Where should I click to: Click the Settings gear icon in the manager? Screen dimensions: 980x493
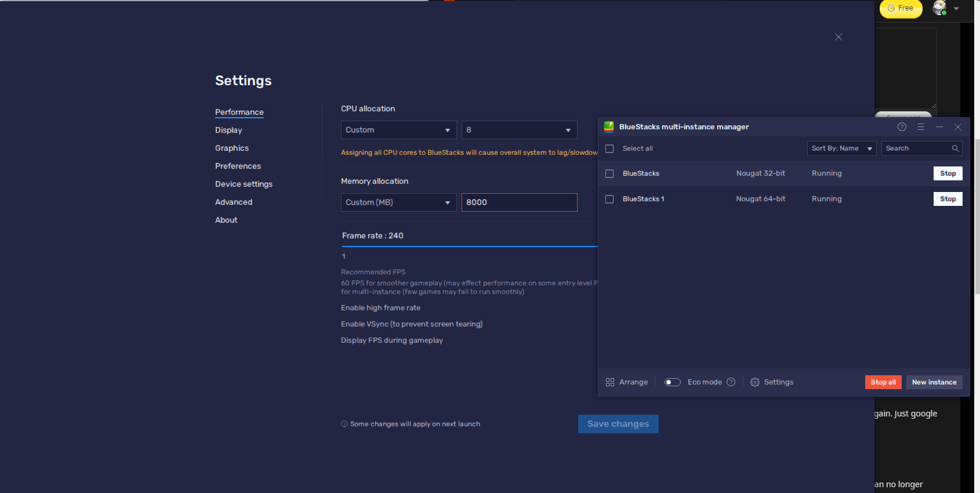(x=755, y=382)
